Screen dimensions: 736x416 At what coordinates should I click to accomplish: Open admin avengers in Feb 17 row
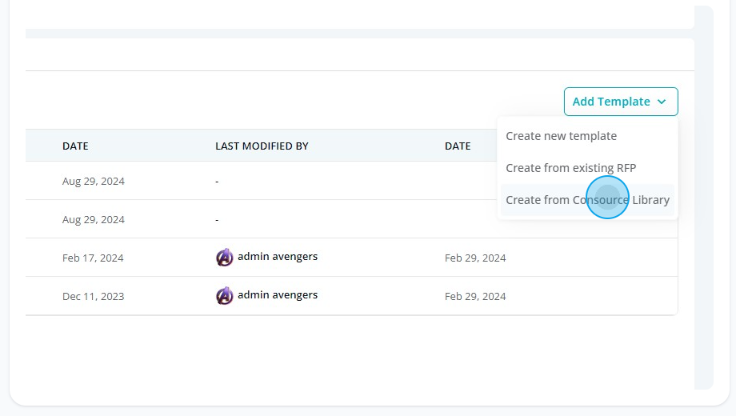tap(277, 256)
